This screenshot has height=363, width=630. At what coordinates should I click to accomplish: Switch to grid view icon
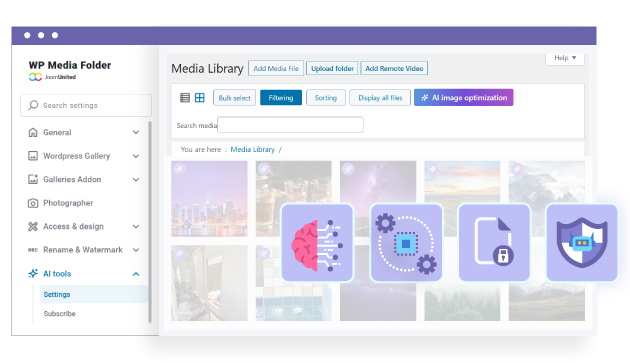pyautogui.click(x=200, y=98)
